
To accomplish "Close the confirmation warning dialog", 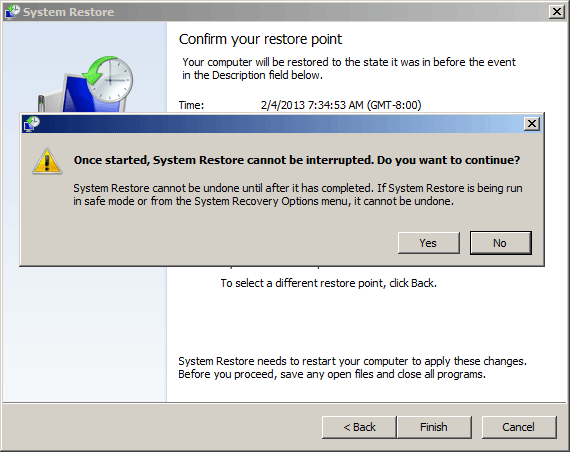I will click(x=532, y=124).
